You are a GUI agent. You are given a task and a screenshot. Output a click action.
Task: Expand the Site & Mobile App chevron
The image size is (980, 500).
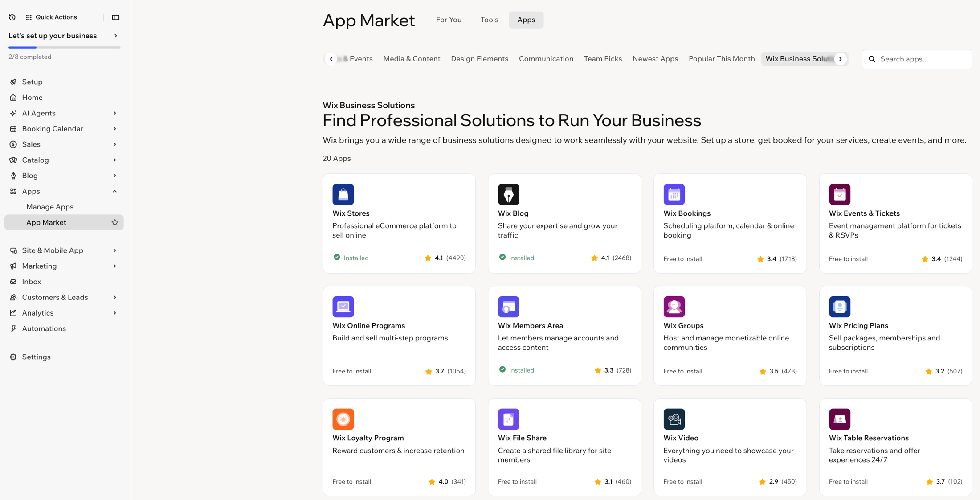point(114,250)
